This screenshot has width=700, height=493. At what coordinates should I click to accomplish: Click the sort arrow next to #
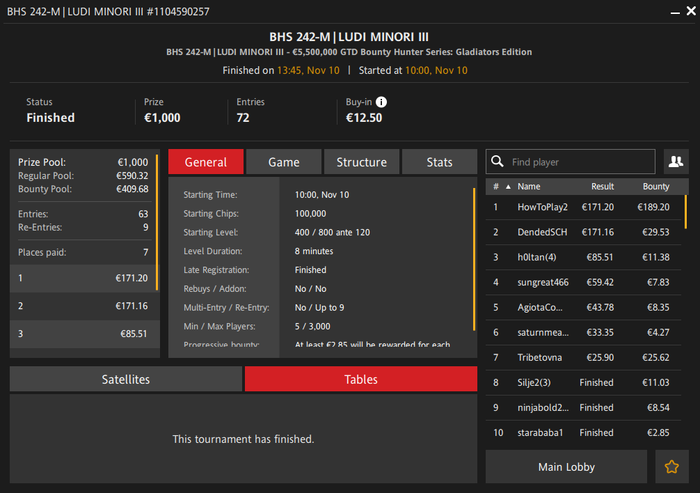[x=508, y=187]
